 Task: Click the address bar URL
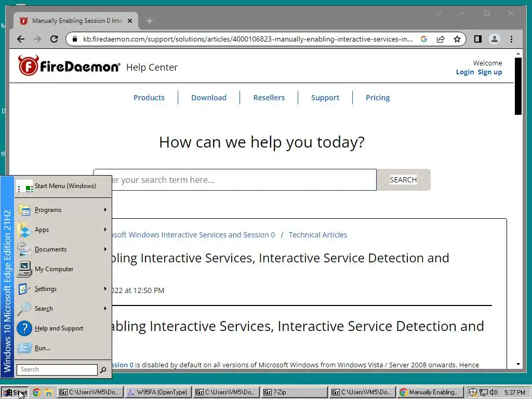pyautogui.click(x=248, y=39)
